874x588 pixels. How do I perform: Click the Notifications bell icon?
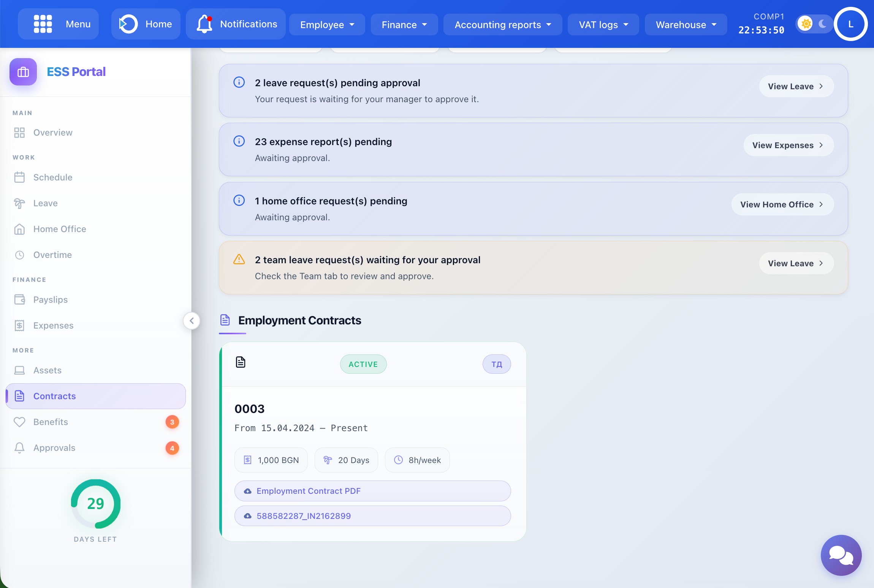(x=204, y=24)
